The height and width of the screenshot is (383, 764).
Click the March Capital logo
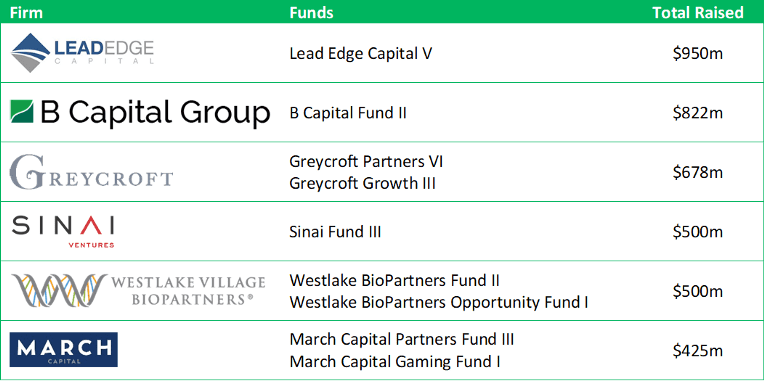point(63,349)
